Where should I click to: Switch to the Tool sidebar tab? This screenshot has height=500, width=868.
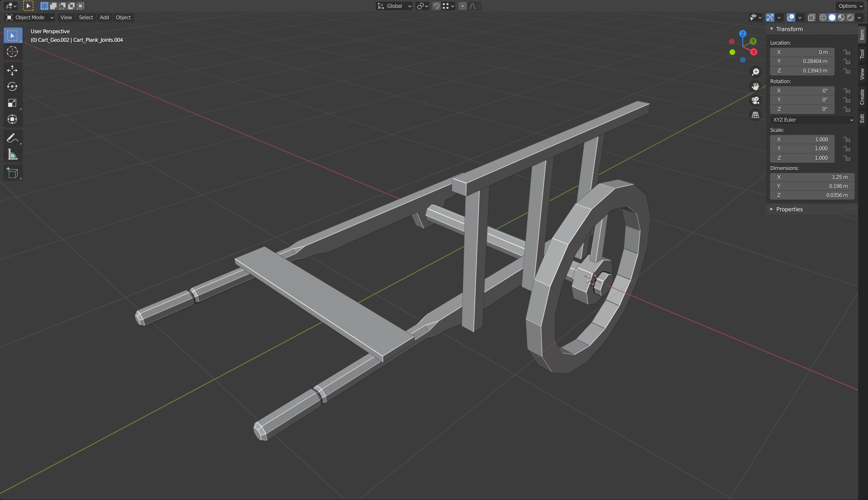click(x=862, y=54)
